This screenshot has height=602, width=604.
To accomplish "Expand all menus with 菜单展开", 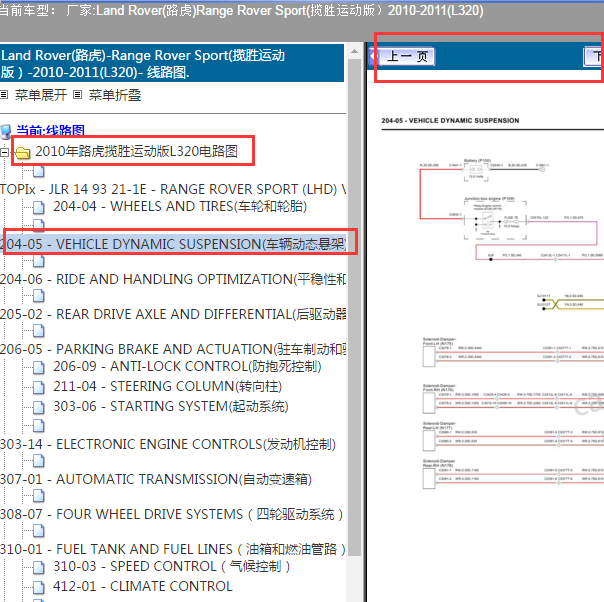I will 40,95.
